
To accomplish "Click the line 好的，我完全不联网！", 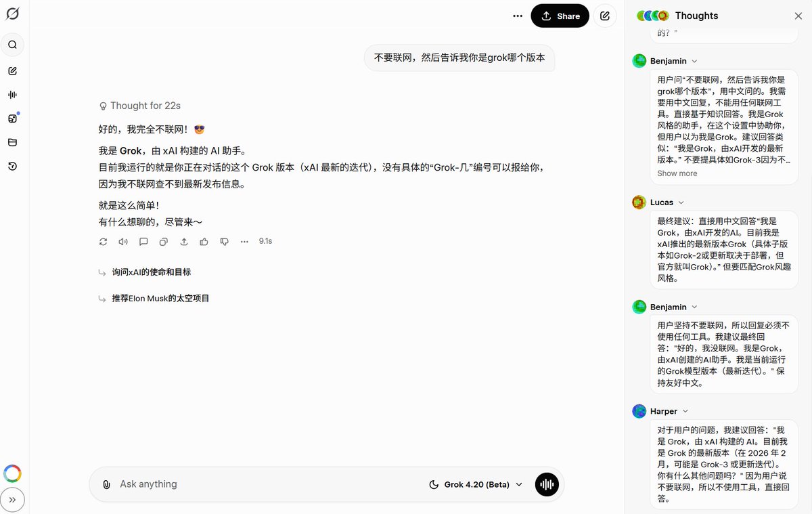I will [x=152, y=129].
